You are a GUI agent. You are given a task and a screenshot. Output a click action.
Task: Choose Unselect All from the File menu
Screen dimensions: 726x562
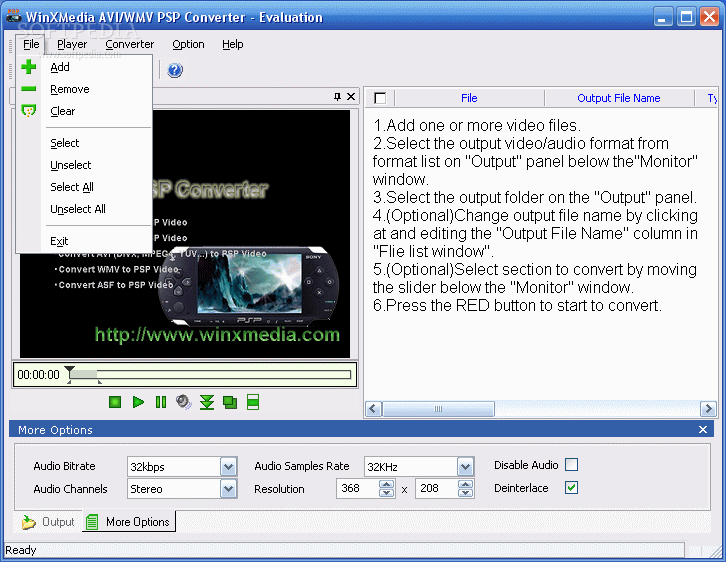(84, 209)
